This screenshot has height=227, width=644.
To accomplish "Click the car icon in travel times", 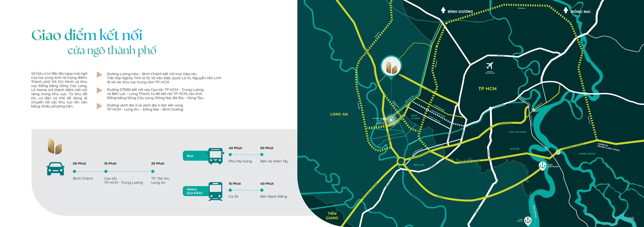I will click(x=55, y=169).
